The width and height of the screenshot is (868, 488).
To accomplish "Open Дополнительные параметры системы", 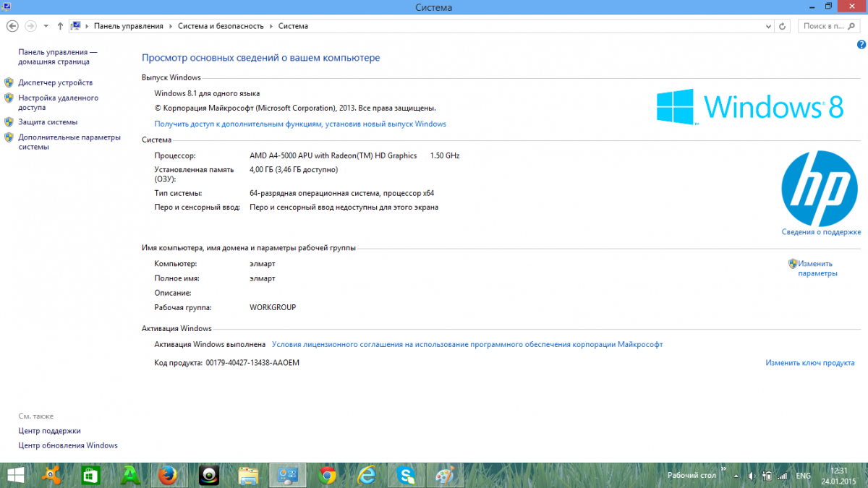I will tap(69, 142).
